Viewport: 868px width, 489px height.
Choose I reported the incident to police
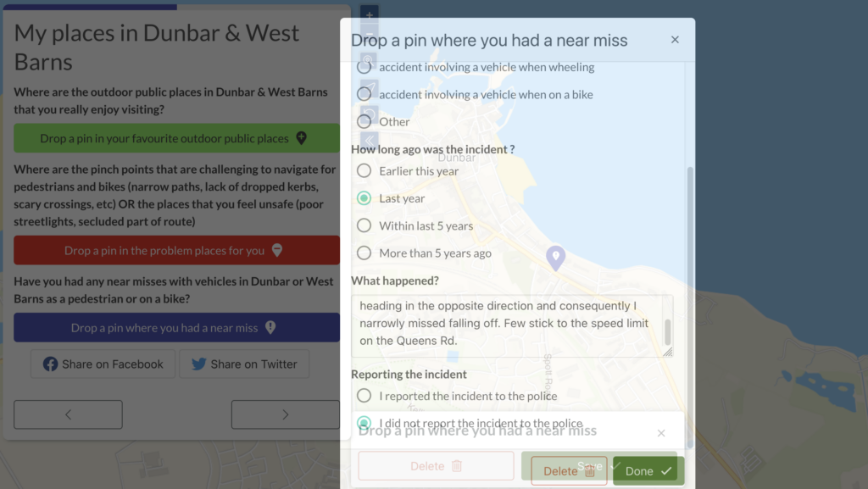click(364, 396)
